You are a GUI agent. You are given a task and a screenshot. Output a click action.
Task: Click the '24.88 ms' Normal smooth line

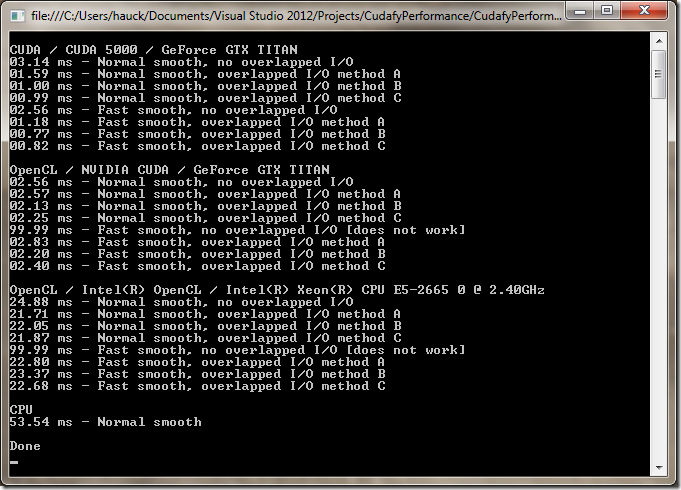coord(182,302)
